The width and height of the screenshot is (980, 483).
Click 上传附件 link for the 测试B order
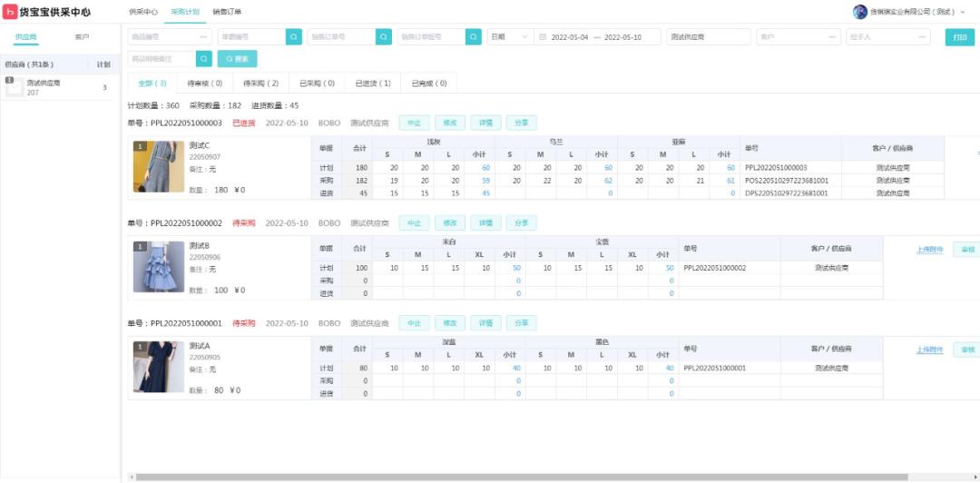click(x=929, y=250)
